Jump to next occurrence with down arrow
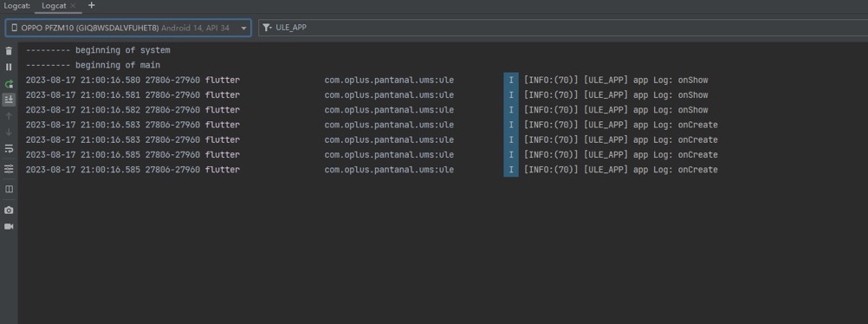 pyautogui.click(x=9, y=132)
